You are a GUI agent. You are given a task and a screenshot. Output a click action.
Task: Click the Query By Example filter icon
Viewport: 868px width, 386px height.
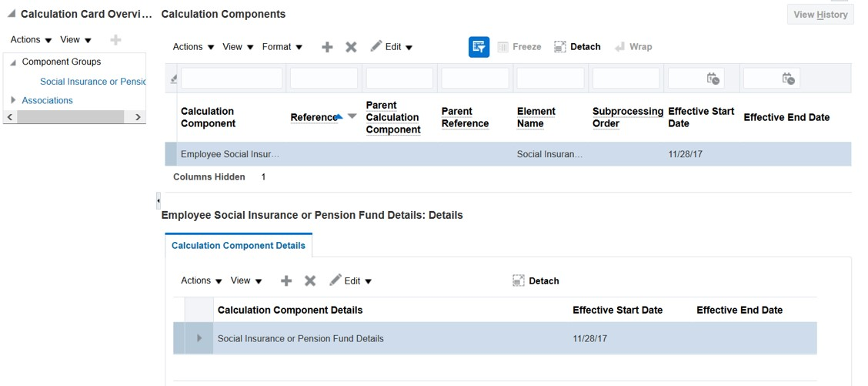click(479, 47)
